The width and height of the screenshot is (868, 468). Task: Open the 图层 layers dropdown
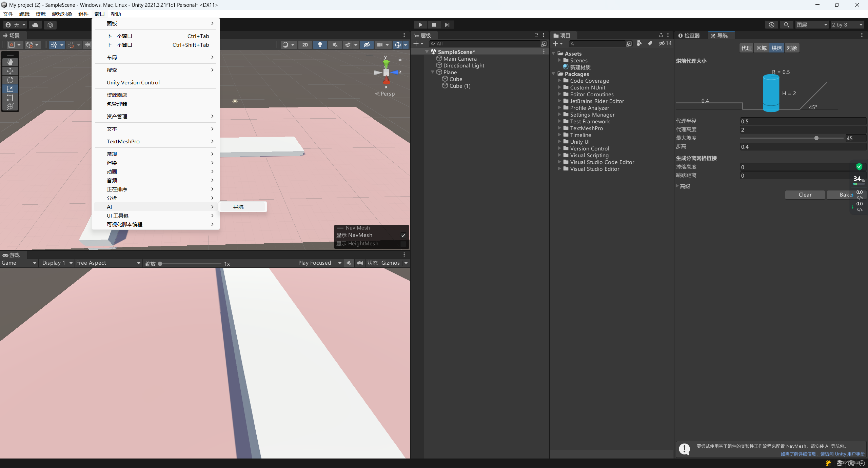tap(812, 25)
